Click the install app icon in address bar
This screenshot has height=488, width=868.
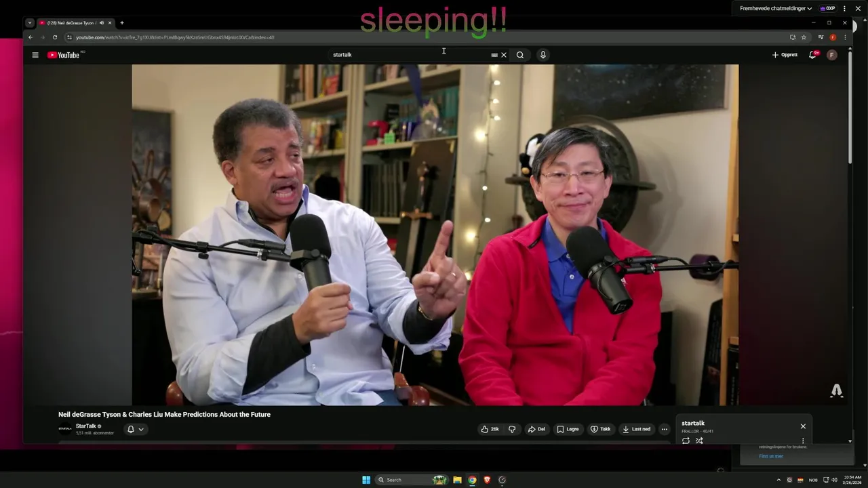point(792,37)
